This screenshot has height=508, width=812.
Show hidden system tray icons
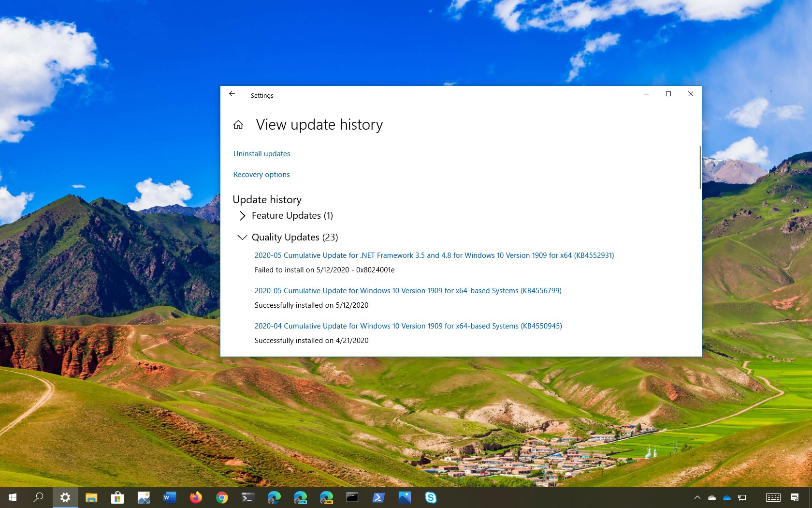(697, 497)
